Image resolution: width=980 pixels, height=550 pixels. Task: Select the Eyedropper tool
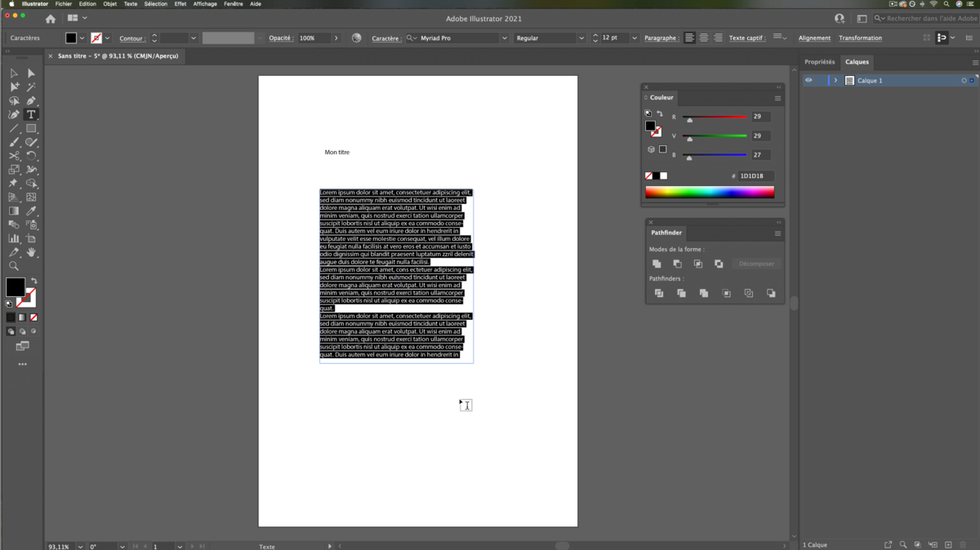coord(31,211)
